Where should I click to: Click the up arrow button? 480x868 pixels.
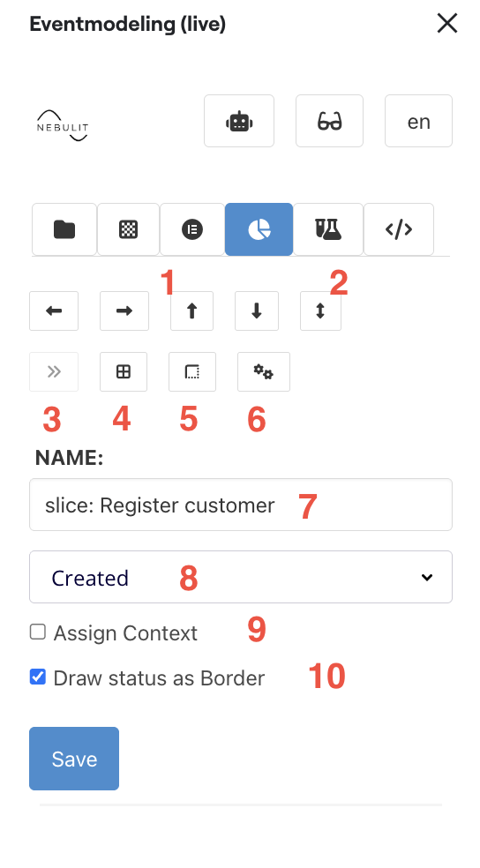191,311
